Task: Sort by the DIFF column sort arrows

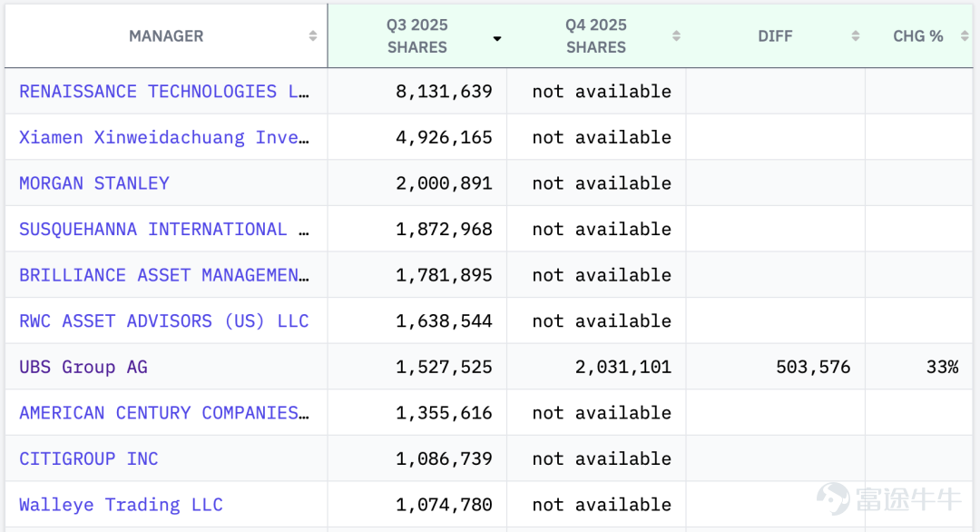Action: (856, 36)
